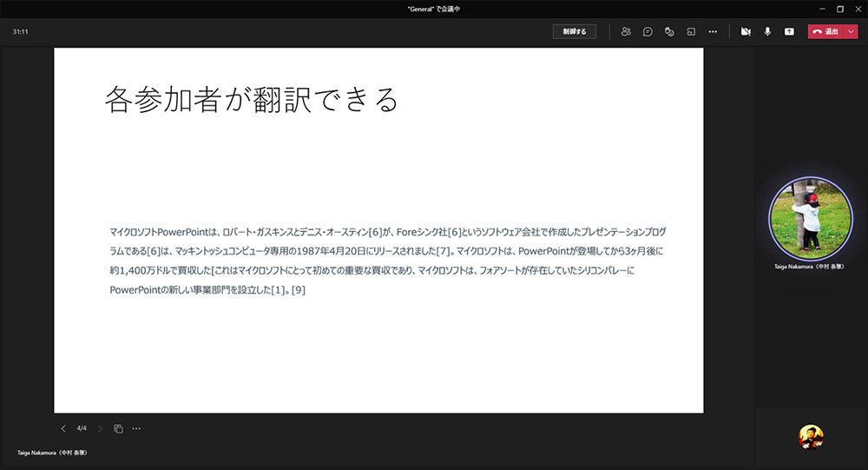The width and height of the screenshot is (868, 470).
Task: Open more actions menu in top toolbar
Action: (x=713, y=31)
